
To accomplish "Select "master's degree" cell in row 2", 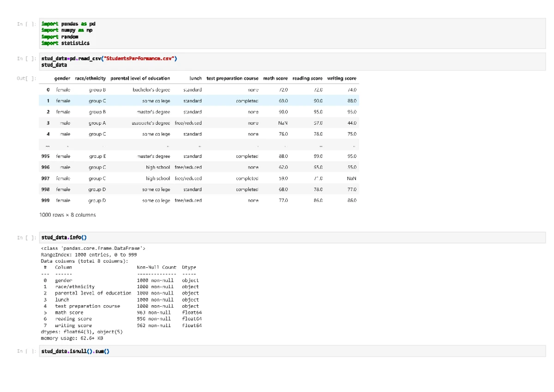I will click(154, 112).
